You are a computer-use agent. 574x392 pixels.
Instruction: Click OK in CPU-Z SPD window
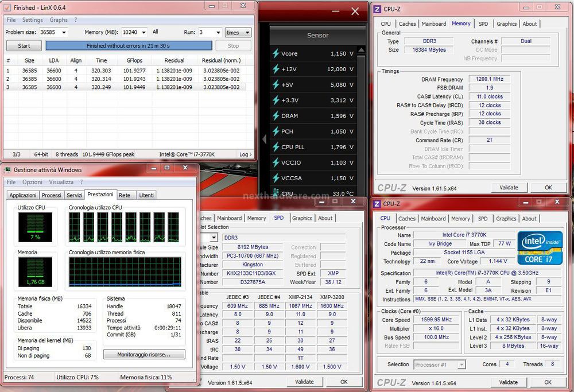(344, 382)
